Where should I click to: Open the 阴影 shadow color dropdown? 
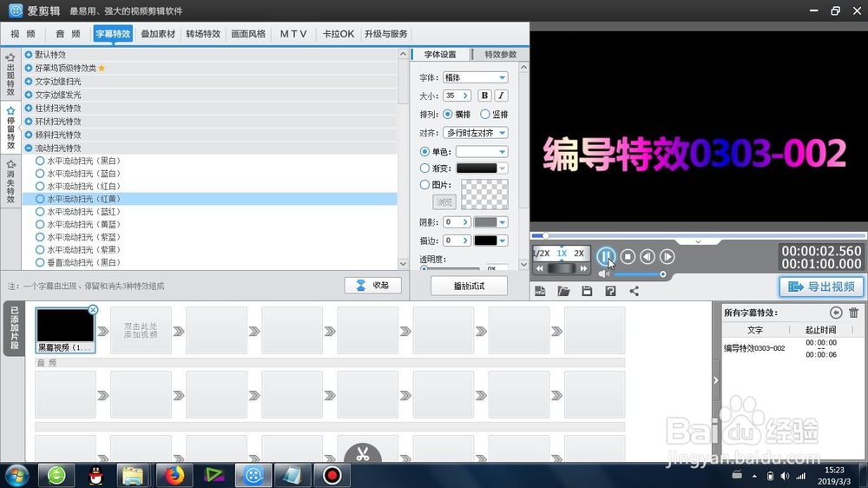[490, 222]
